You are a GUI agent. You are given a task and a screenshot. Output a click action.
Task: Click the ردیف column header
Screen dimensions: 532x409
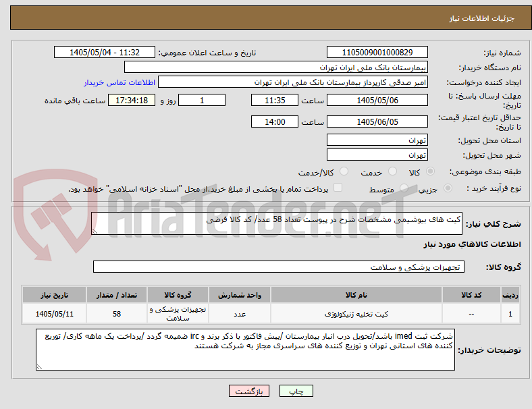click(510, 295)
